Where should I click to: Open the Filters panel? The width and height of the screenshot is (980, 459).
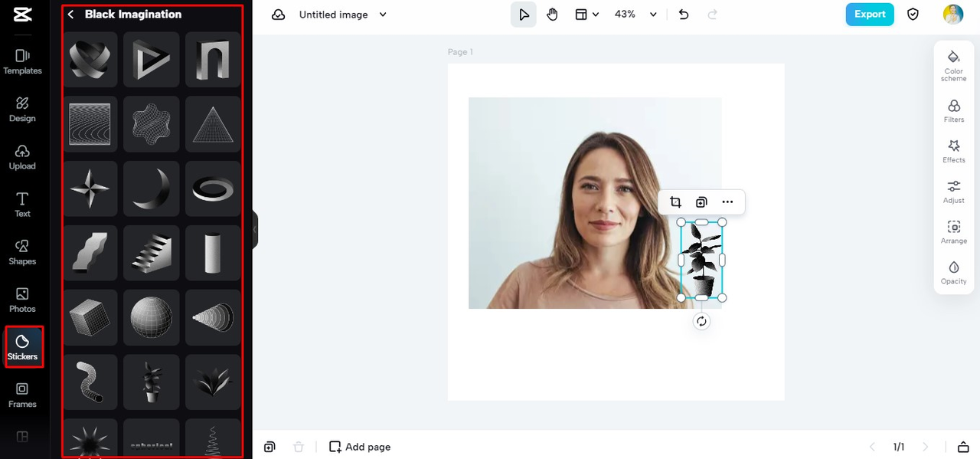[x=954, y=110]
